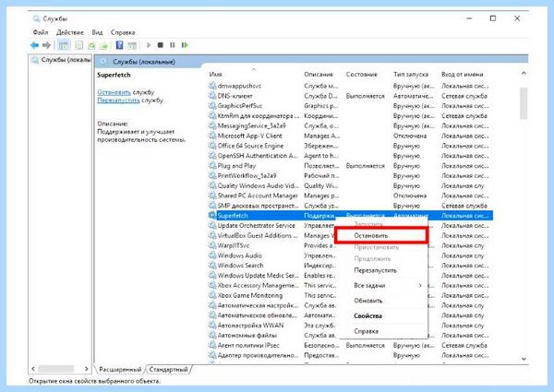The width and height of the screenshot is (554, 392).
Task: Select the MessagingService_5a2a9 row
Action: (351, 125)
